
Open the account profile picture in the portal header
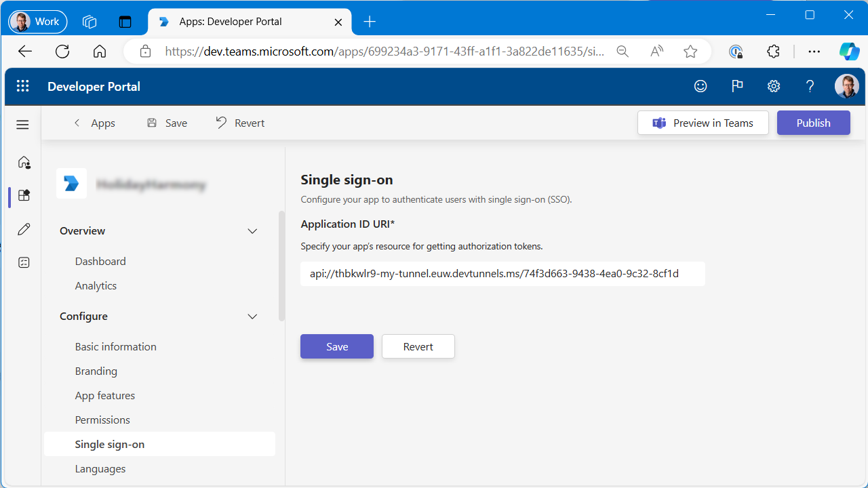(x=847, y=86)
